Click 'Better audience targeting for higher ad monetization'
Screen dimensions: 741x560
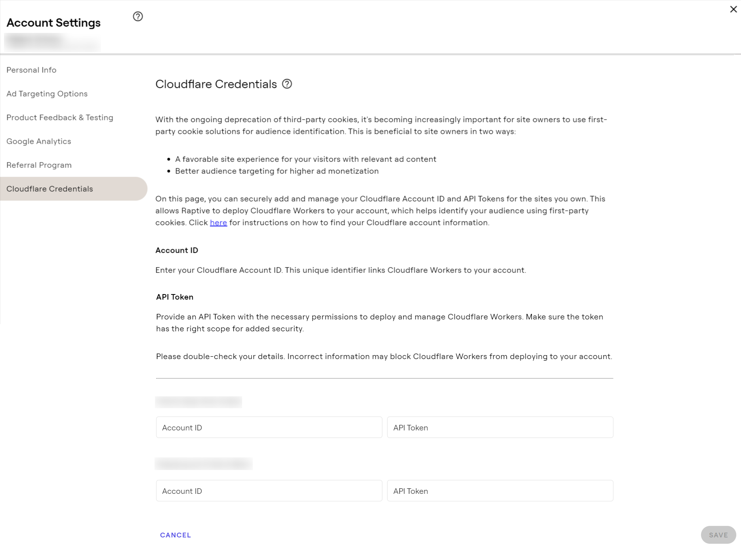(x=277, y=171)
